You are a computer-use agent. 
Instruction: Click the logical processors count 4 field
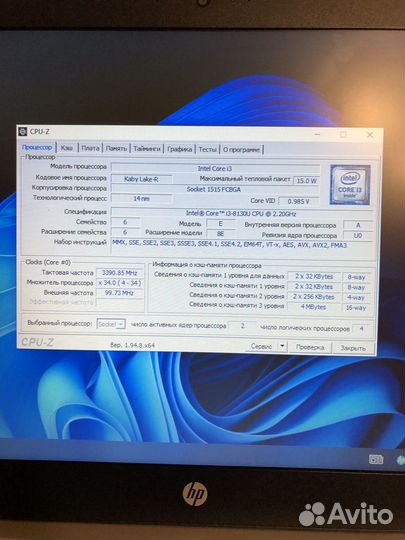(361, 329)
